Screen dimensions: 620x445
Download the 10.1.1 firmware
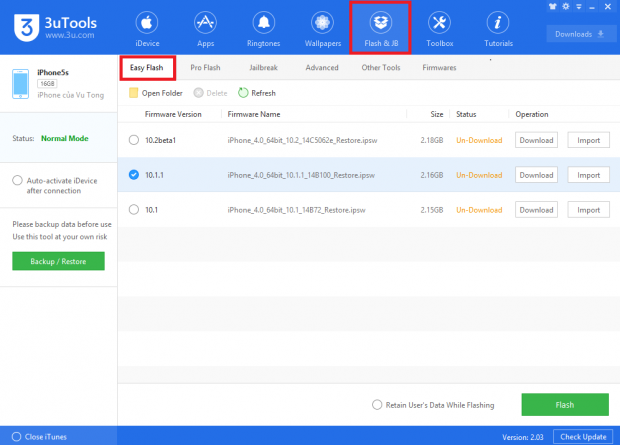pos(536,175)
